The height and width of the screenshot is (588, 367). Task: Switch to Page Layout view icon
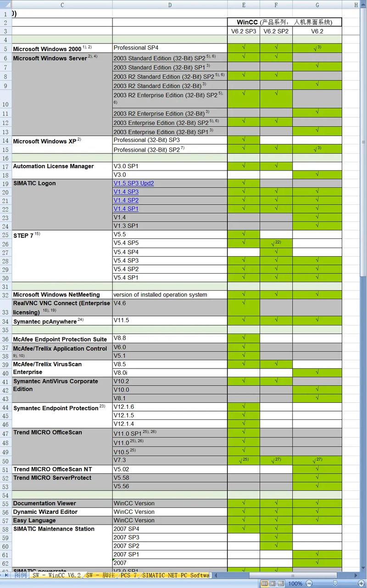click(x=273, y=583)
